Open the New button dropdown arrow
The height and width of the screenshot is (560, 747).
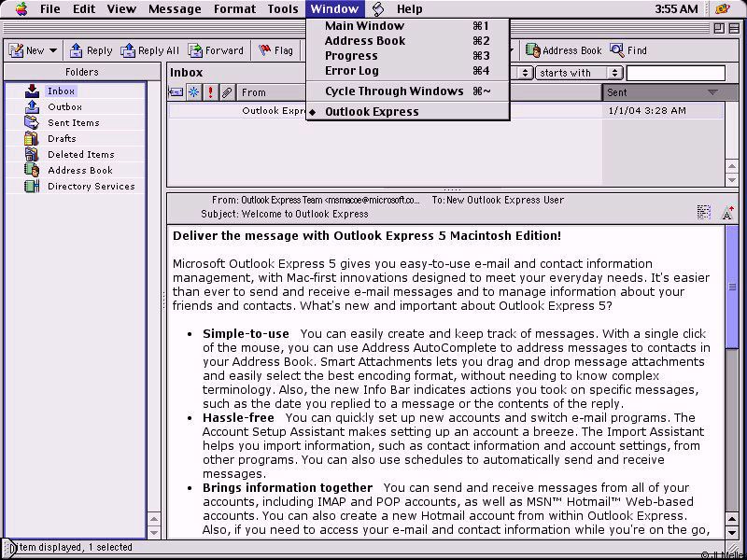pos(53,50)
